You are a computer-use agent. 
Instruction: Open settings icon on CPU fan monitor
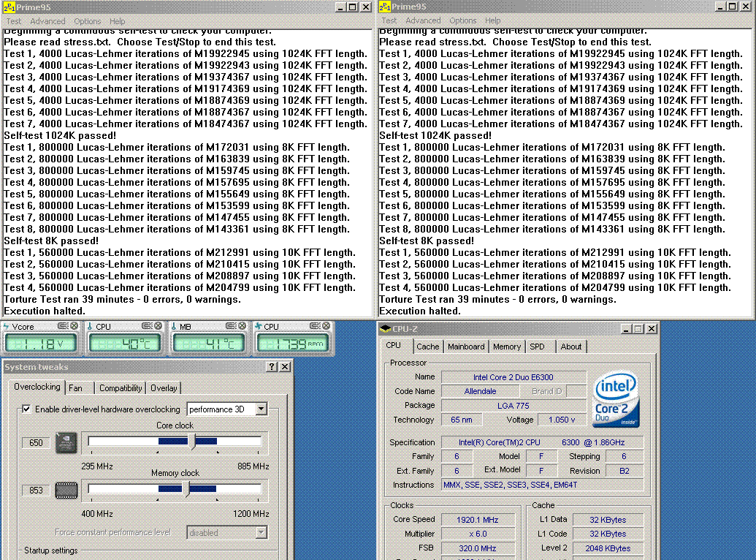click(314, 326)
